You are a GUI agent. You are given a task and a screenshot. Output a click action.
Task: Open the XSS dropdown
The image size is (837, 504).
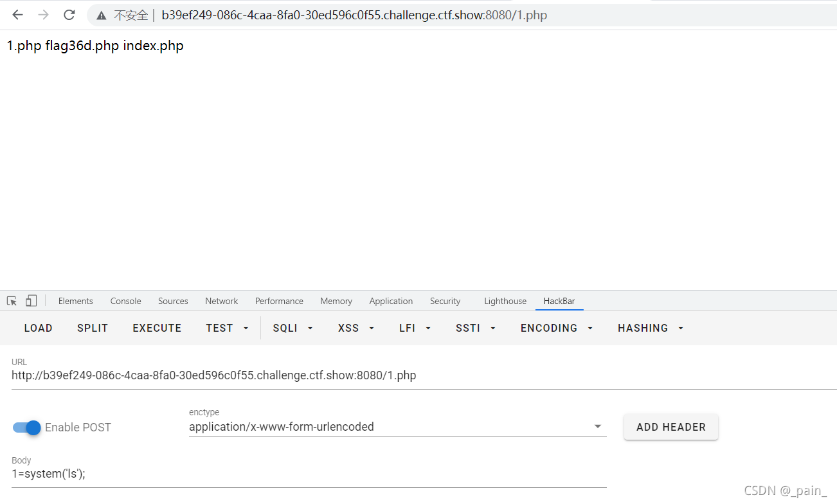point(356,328)
